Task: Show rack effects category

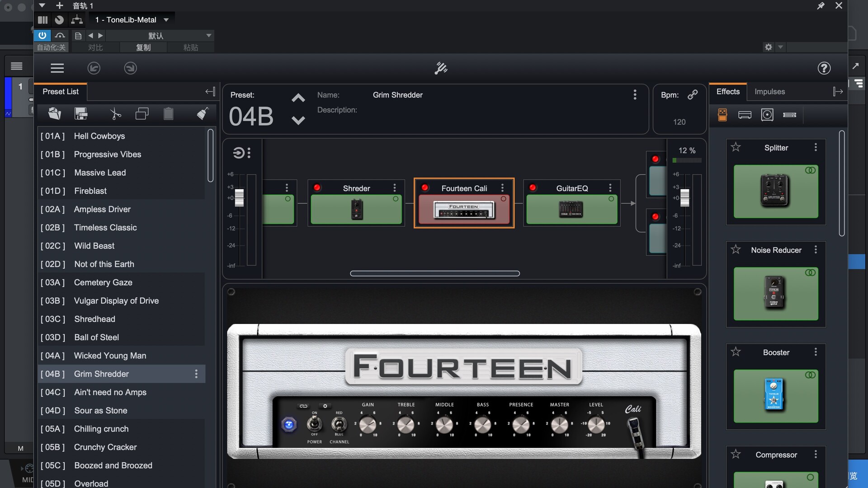Action: (789, 115)
